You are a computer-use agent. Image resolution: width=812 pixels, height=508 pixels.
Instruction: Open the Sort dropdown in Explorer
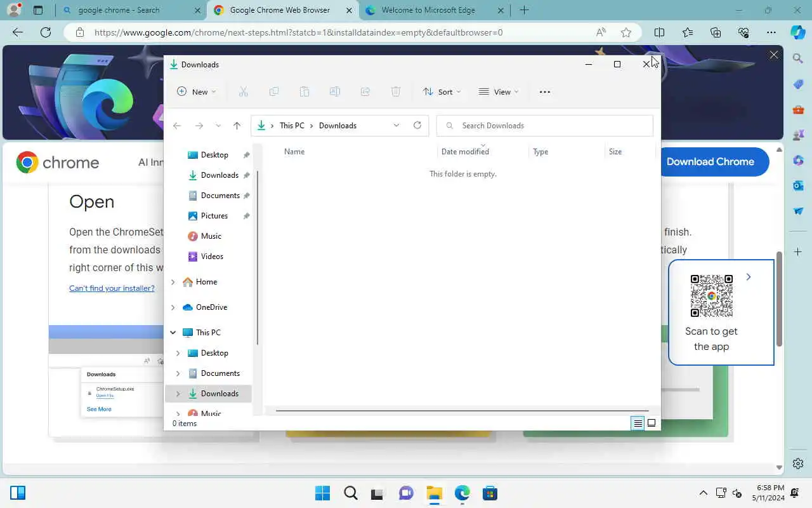click(442, 92)
